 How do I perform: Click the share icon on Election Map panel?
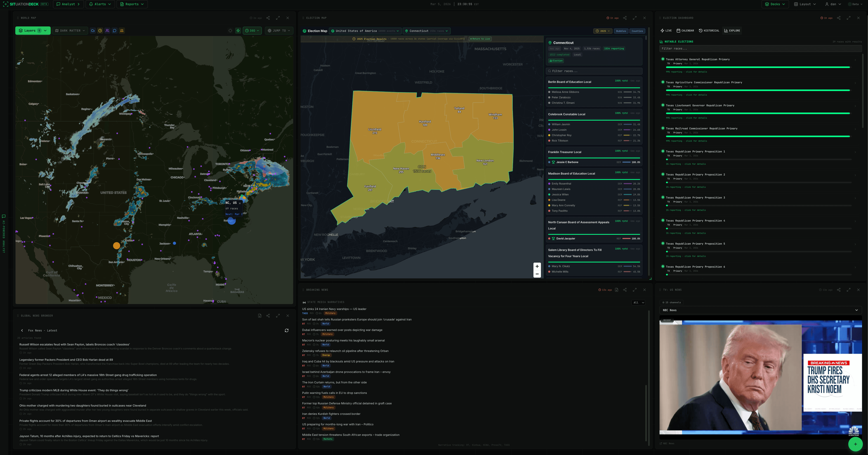625,18
